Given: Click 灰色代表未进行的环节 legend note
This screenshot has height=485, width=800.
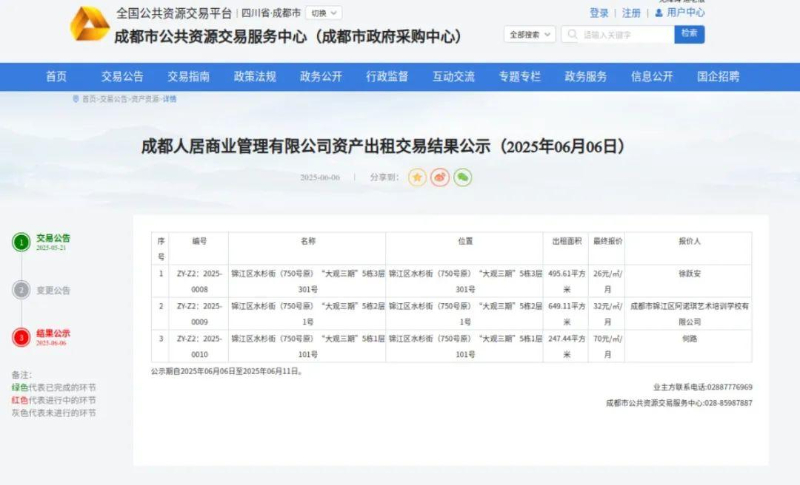Looking at the screenshot, I should coord(54,413).
